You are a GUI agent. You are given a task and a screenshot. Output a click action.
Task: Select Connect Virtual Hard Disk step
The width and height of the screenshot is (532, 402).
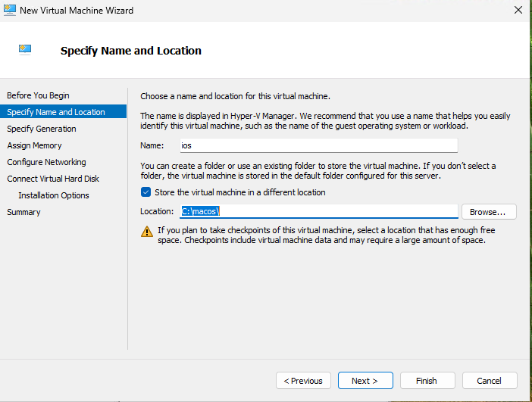(x=53, y=179)
